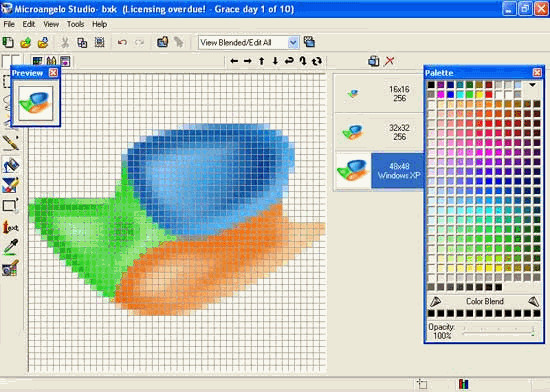This screenshot has width=550, height=392.
Task: Select the 16x16 256 image format
Action: click(x=378, y=93)
